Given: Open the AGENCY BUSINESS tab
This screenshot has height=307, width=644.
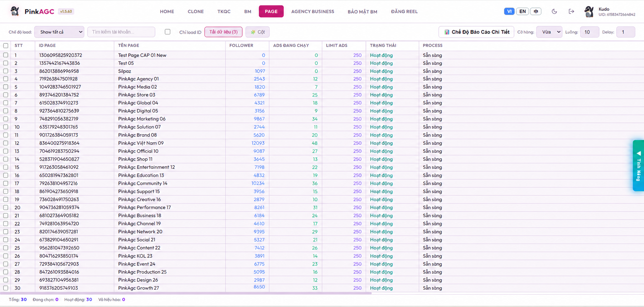Looking at the screenshot, I should click(x=313, y=11).
